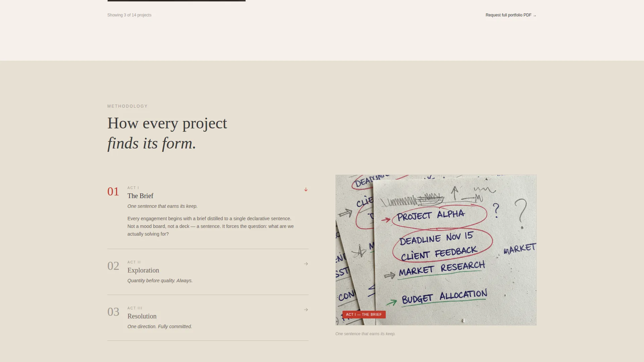This screenshot has width=644, height=362.
Task: Open Request full portfolio PDF link
Action: (x=511, y=15)
